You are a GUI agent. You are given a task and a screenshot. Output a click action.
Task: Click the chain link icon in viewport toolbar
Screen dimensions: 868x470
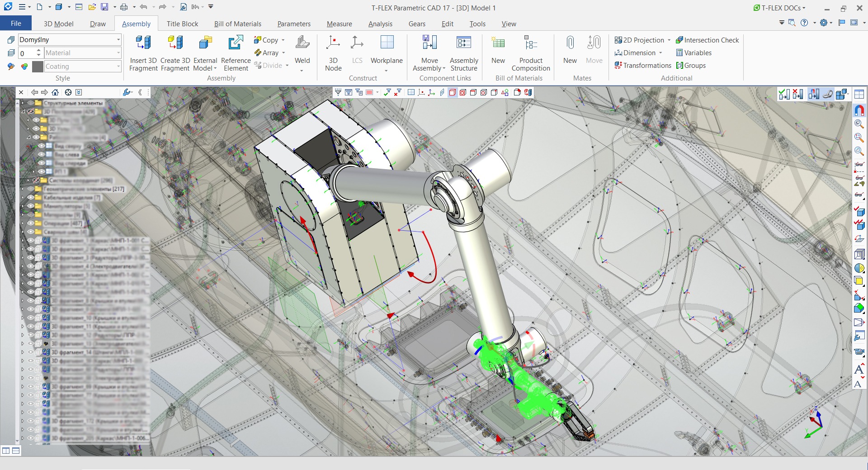click(x=828, y=94)
